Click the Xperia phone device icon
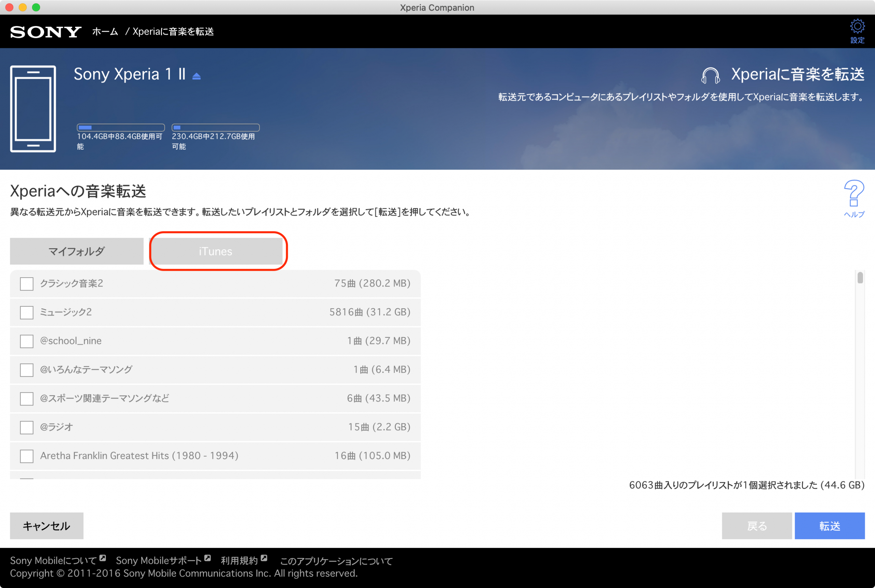The image size is (875, 588). click(33, 109)
